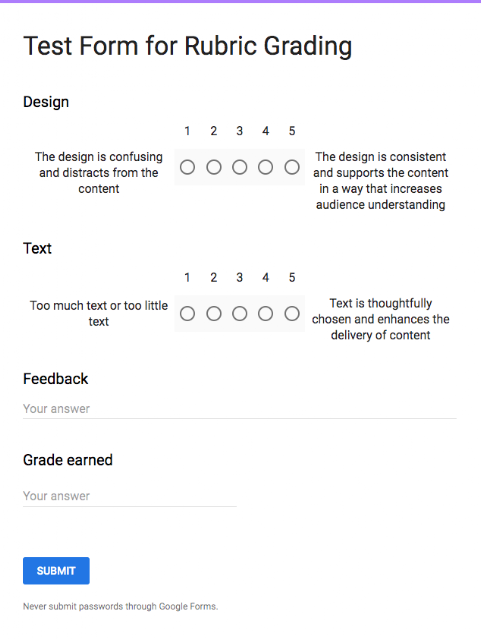The width and height of the screenshot is (481, 640).
Task: Click the Grade earned question label
Action: point(68,460)
